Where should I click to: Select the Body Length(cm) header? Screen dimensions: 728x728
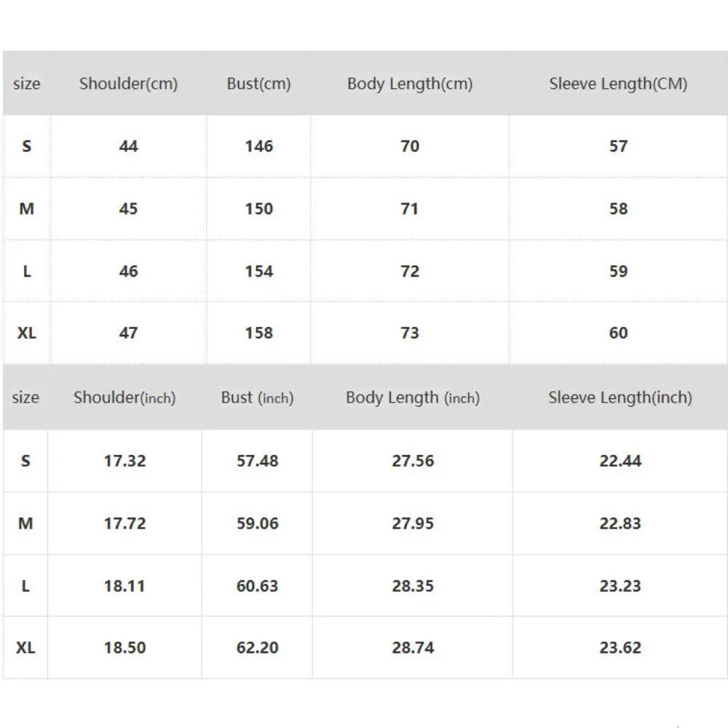410,84
